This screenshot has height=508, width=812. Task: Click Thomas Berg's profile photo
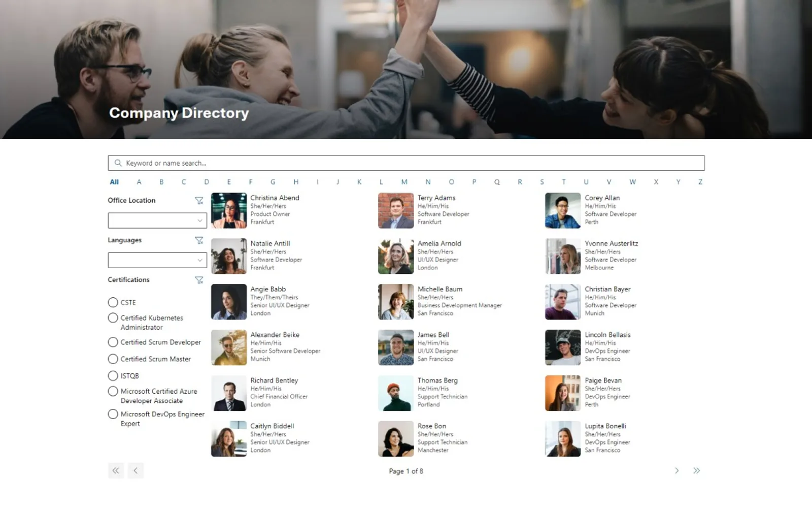point(396,393)
